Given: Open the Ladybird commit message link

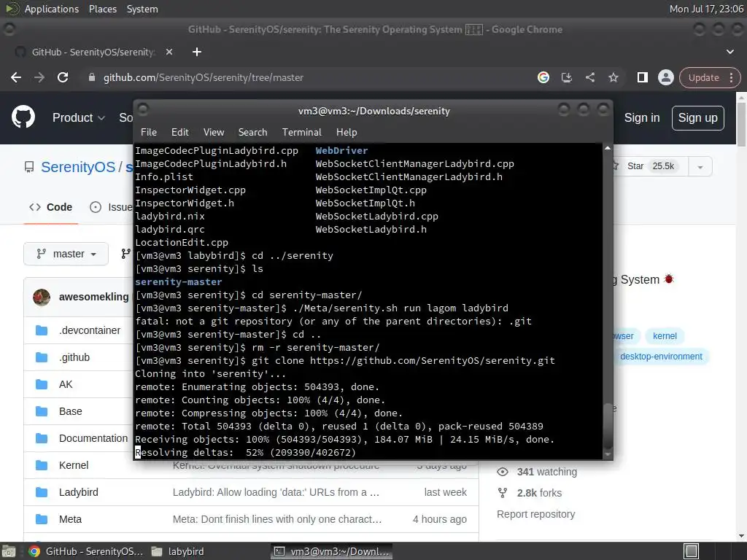Looking at the screenshot, I should (x=276, y=492).
